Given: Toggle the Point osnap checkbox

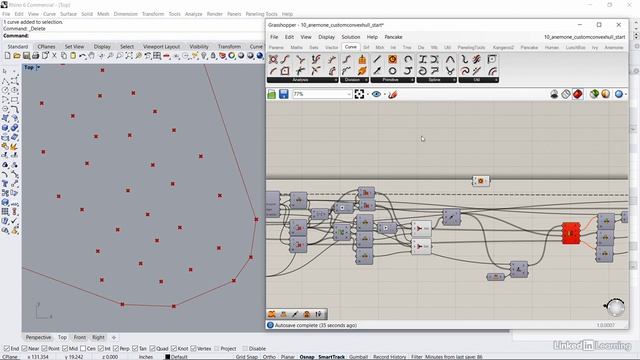Looking at the screenshot, I should click(x=45, y=349).
